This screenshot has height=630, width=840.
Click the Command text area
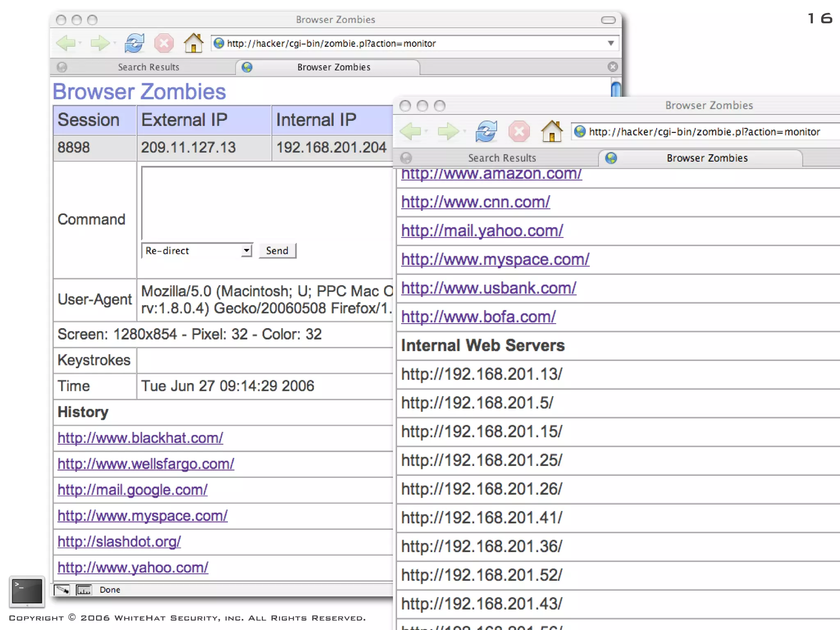(x=267, y=203)
